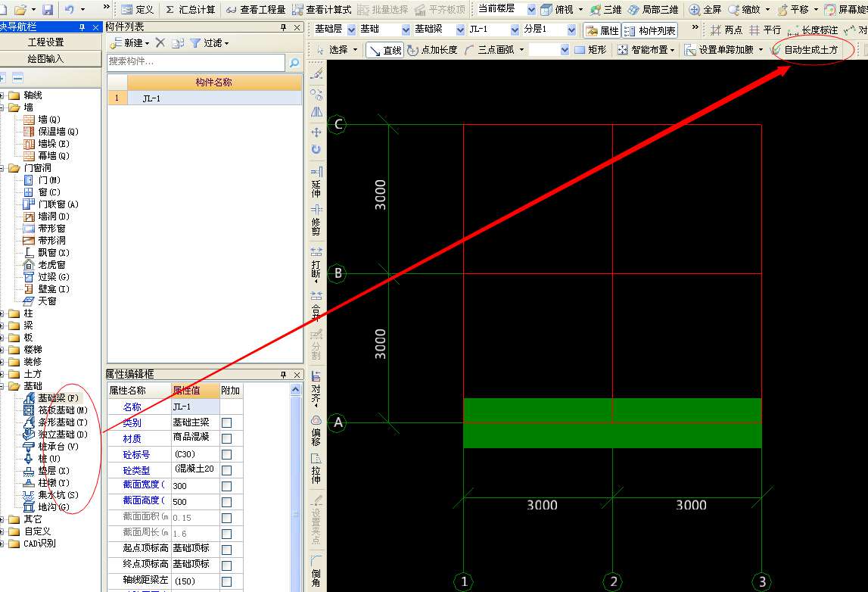The width and height of the screenshot is (868, 592).
Task: Click the 打断 break tool
Action: click(x=316, y=263)
